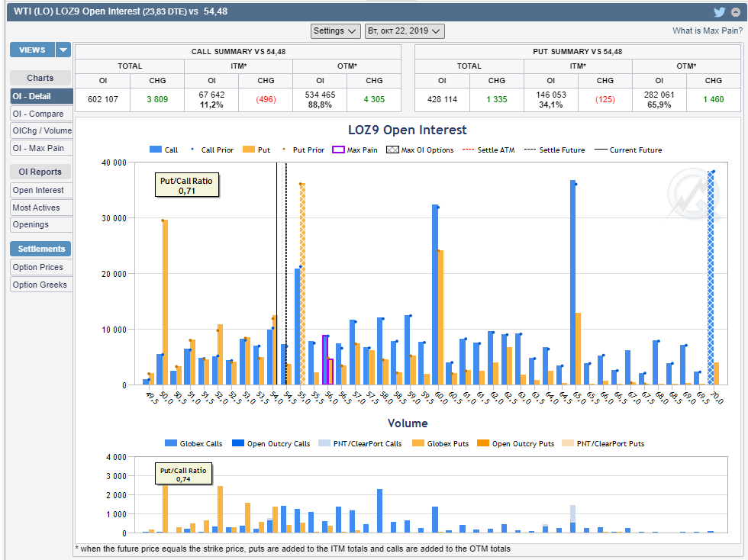The height and width of the screenshot is (560, 748).
Task: Click the orange Put legend icon
Action: coord(248,150)
